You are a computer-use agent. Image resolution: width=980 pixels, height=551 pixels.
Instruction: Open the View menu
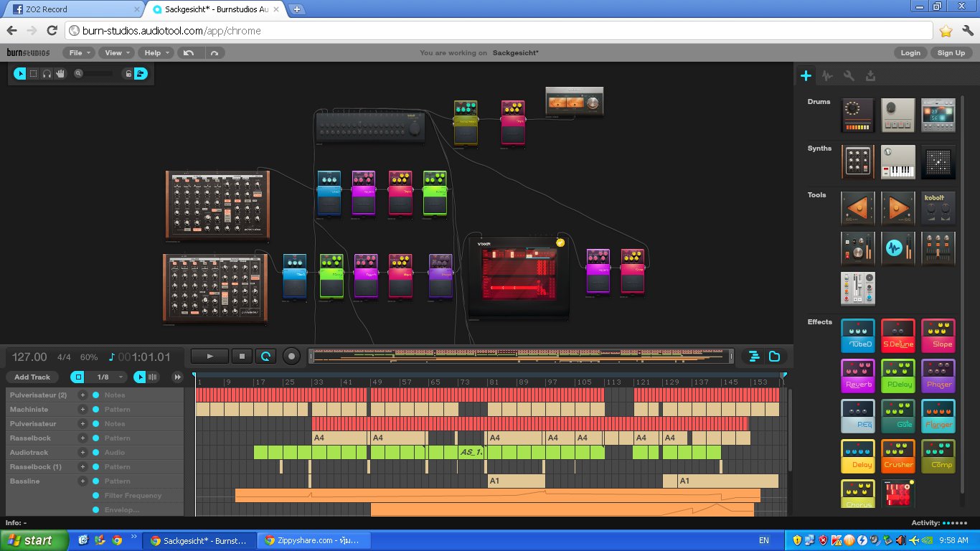pyautogui.click(x=116, y=52)
